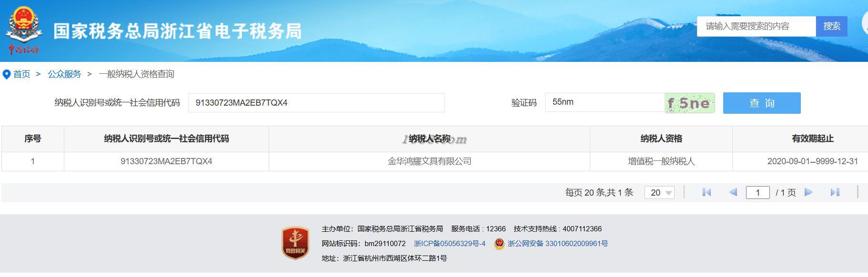Click the 有效期起止 column header
868x277 pixels.
click(812, 138)
